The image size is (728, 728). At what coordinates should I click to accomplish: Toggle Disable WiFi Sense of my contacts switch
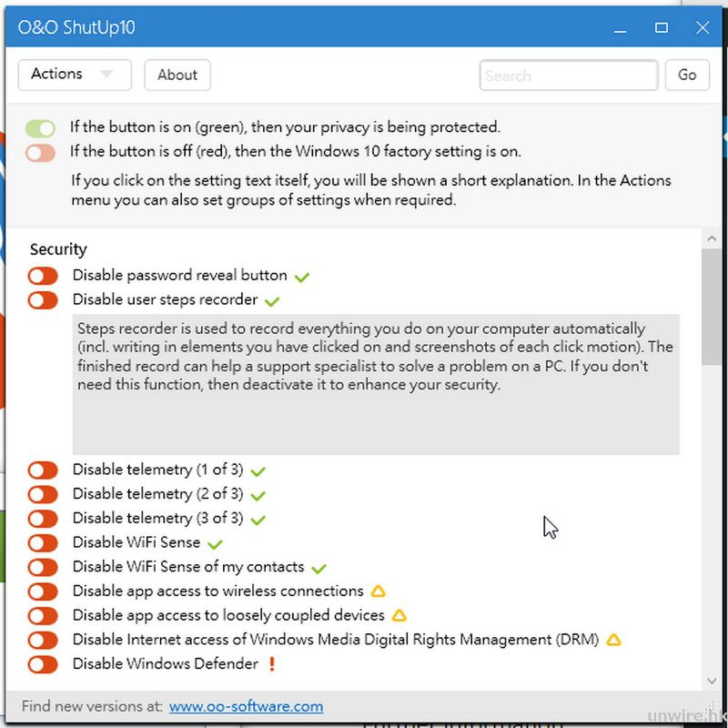coord(43,567)
